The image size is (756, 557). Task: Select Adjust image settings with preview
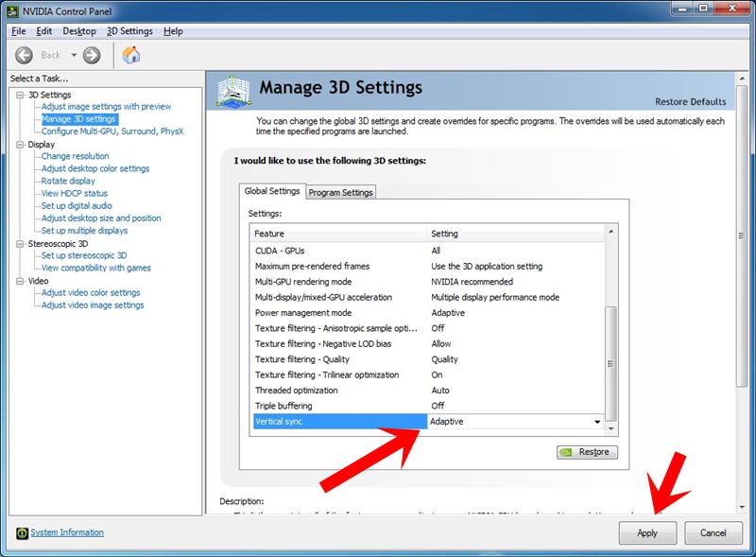click(x=106, y=107)
